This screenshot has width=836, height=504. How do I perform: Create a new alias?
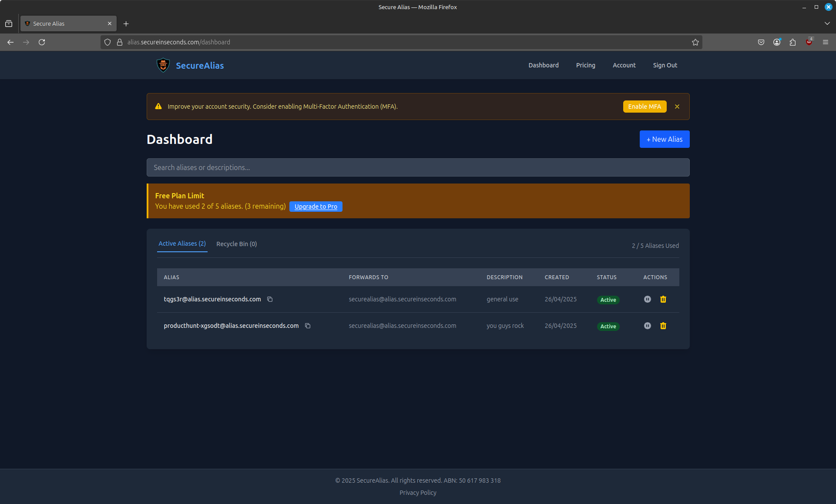pos(664,139)
